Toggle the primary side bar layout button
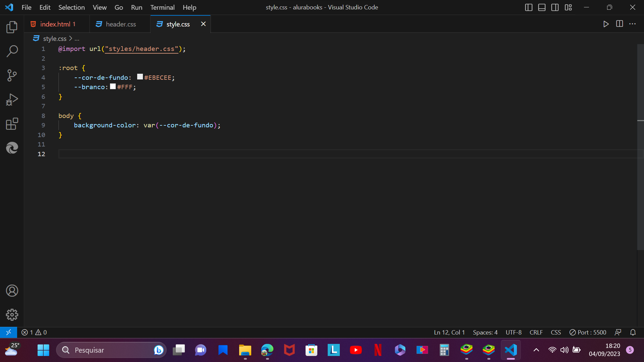The height and width of the screenshot is (362, 644). click(x=529, y=7)
